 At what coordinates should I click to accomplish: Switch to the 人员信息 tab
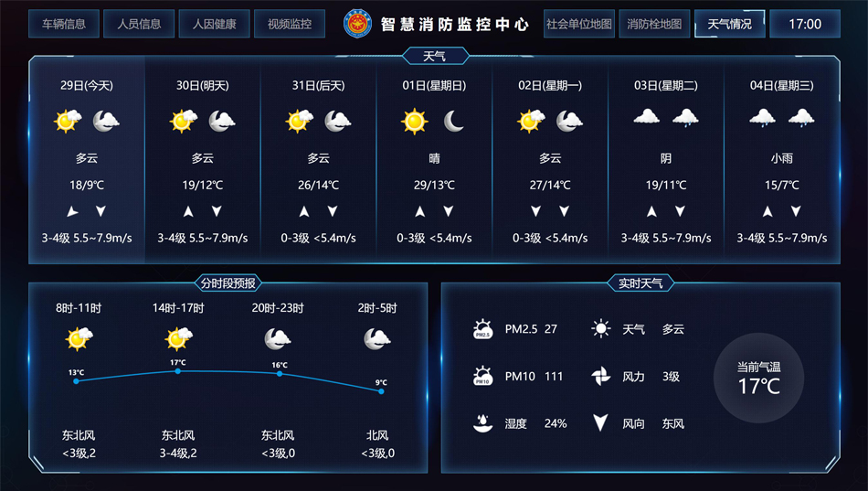coord(139,24)
